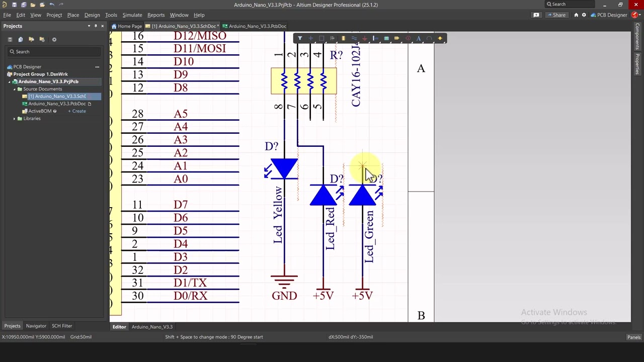
Task: Click Save icon in the title bar
Action: click(14, 5)
